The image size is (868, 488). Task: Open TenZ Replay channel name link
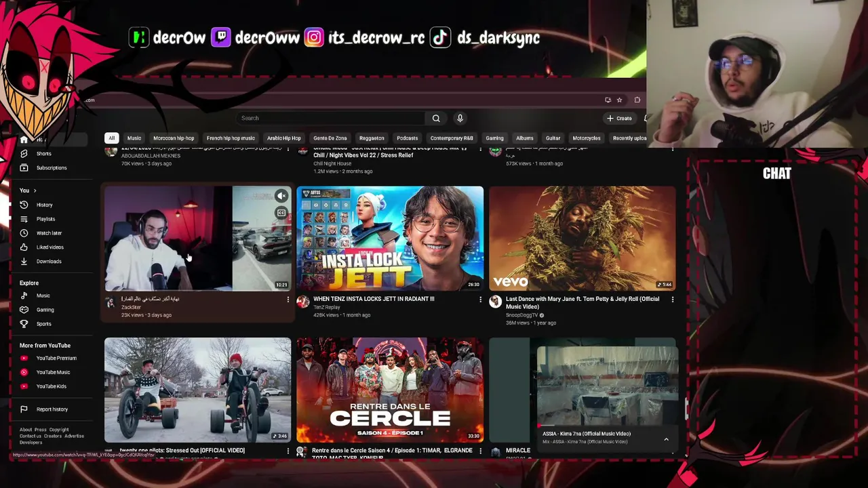tap(326, 307)
